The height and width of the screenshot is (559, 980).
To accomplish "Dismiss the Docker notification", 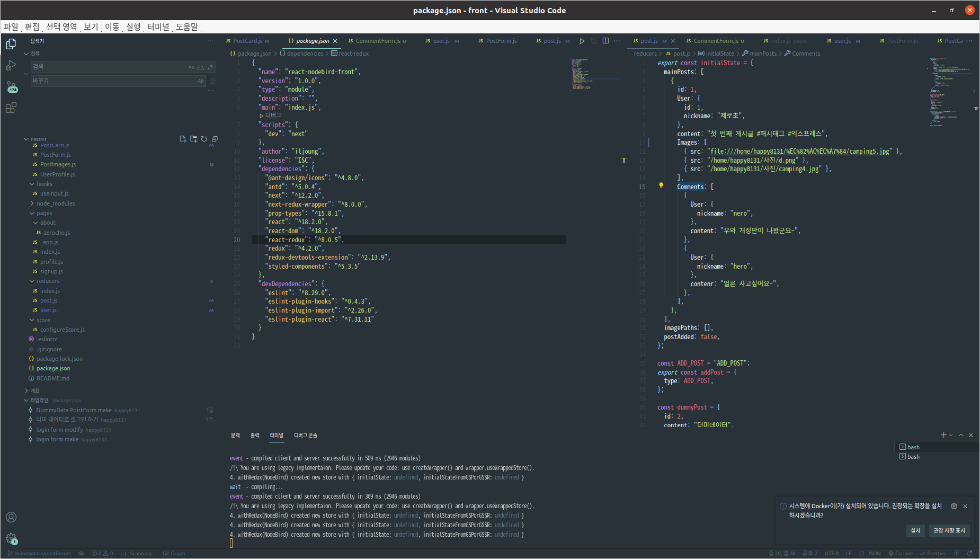I will click(965, 506).
